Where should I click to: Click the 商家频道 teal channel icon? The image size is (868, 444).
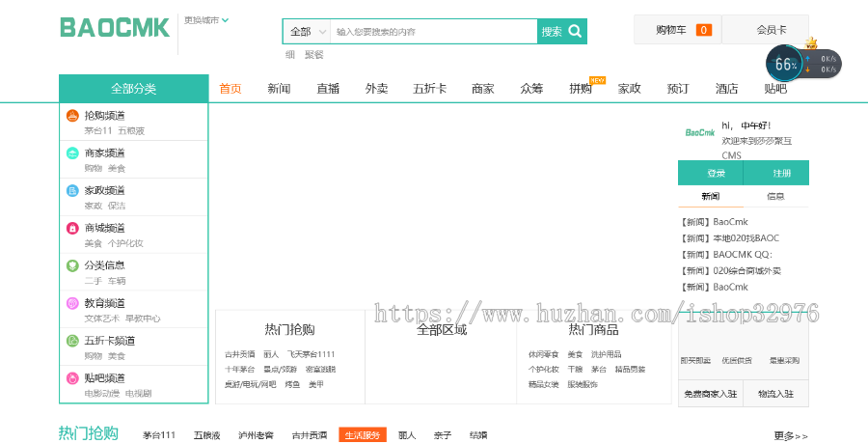coord(72,153)
